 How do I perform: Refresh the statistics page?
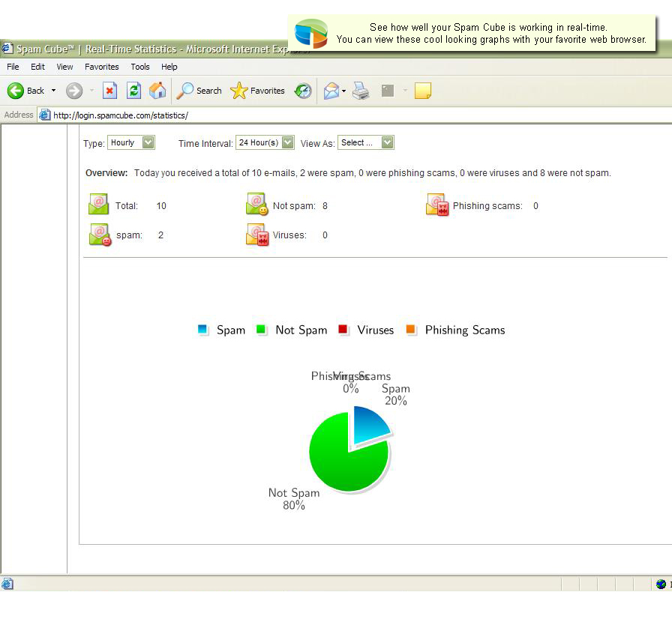click(x=134, y=90)
